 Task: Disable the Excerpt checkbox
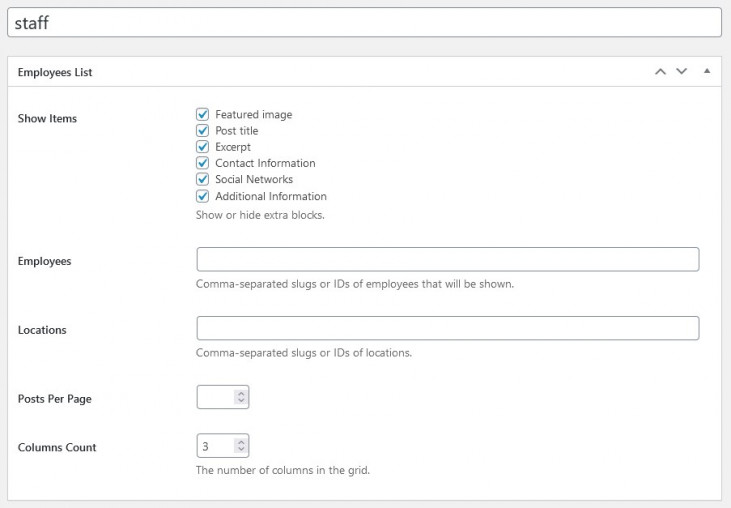tap(203, 147)
